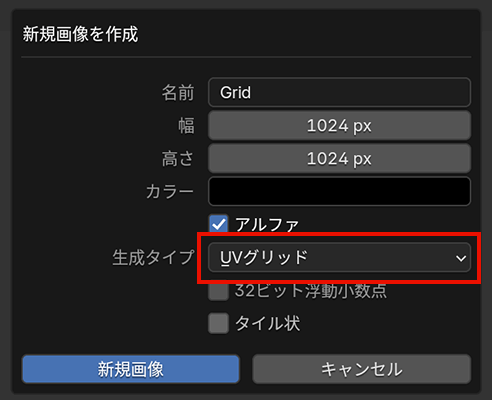Click the 高さ height value field
The height and width of the screenshot is (400, 492).
coord(339,158)
